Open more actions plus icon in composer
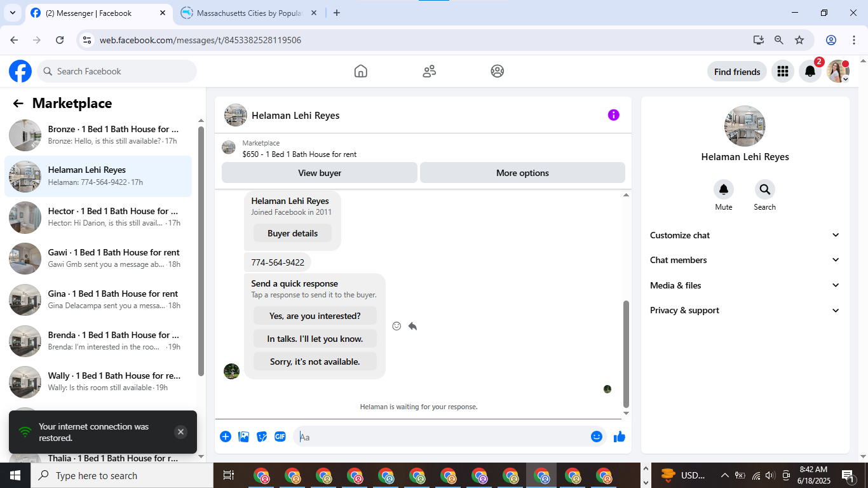This screenshot has width=868, height=488. [226, 437]
